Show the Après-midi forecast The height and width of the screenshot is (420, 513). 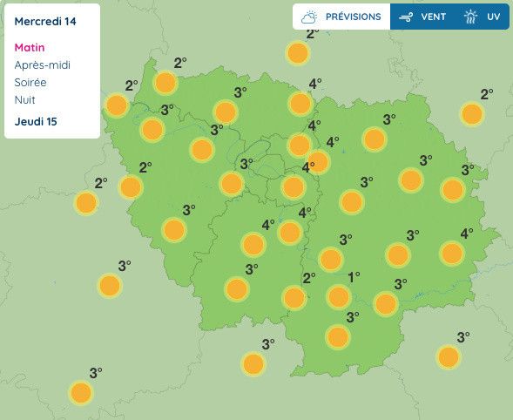[x=42, y=64]
